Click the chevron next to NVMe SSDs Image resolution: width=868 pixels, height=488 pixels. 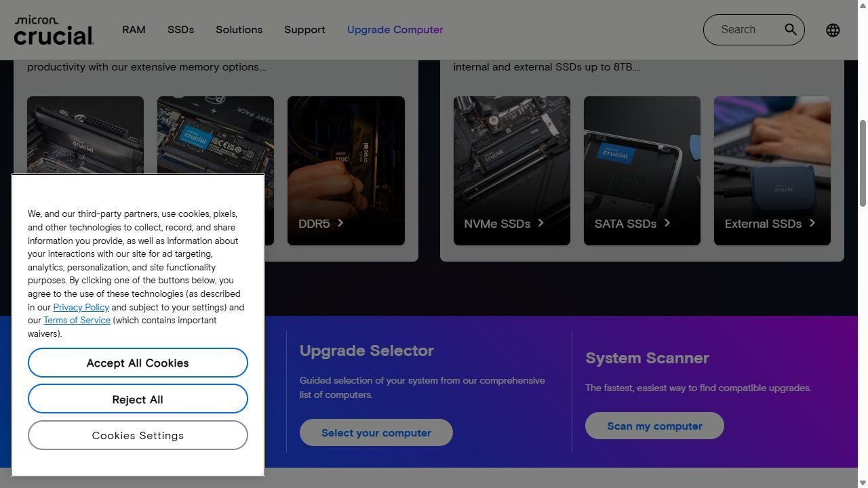click(x=540, y=223)
